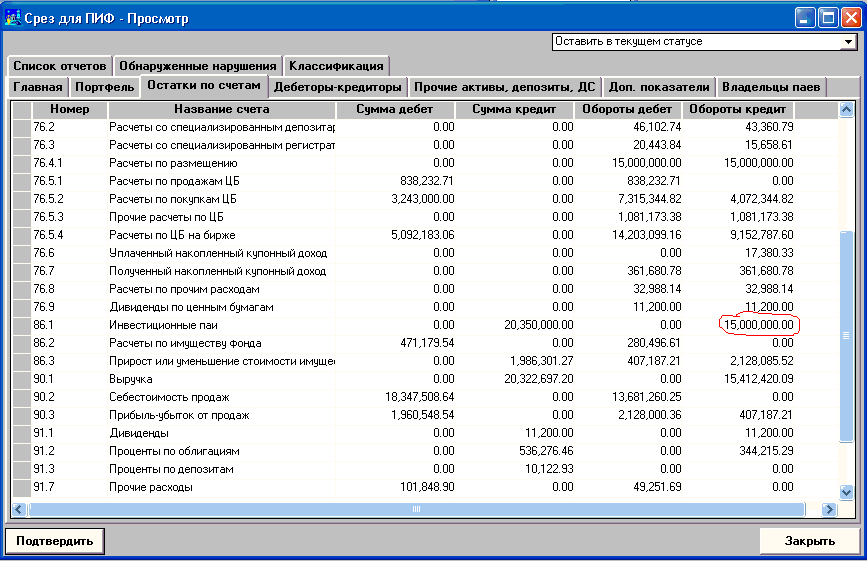867x561 pixels.
Task: Click the value '14,203,099.16' in Обороты дебет
Action: [x=646, y=235]
